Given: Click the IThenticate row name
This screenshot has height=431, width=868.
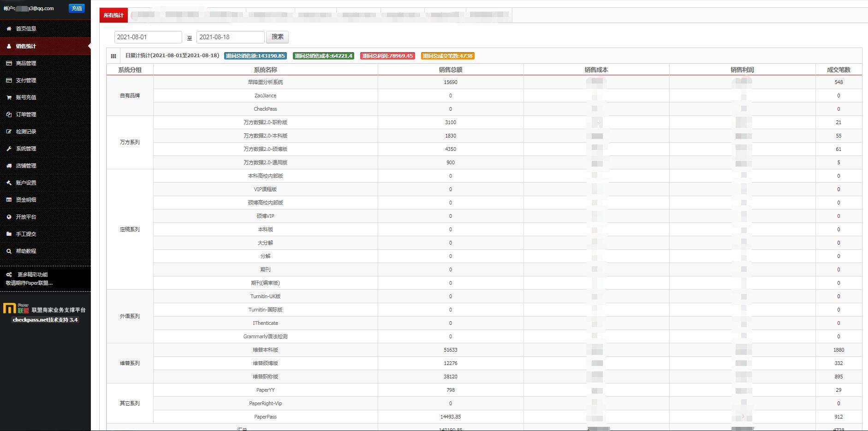Looking at the screenshot, I should [x=266, y=323].
